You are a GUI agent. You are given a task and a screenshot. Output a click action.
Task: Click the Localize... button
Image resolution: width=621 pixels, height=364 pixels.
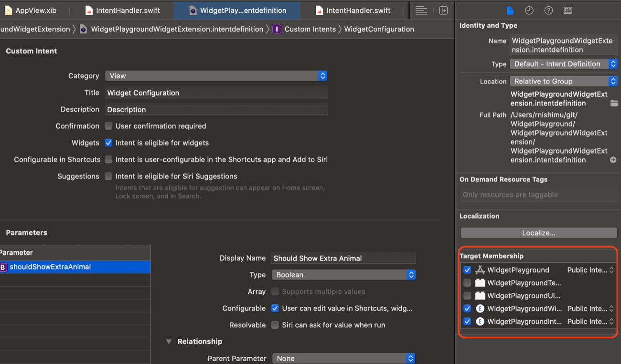click(x=539, y=233)
